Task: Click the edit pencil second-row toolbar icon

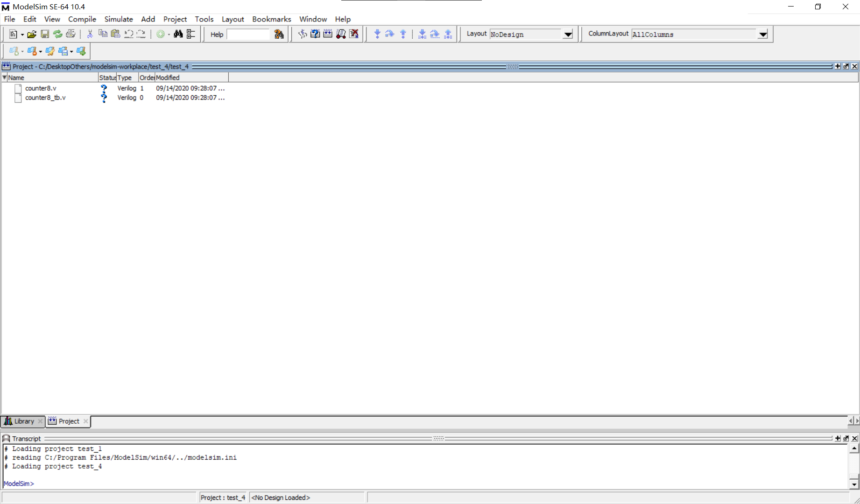Action: point(50,51)
